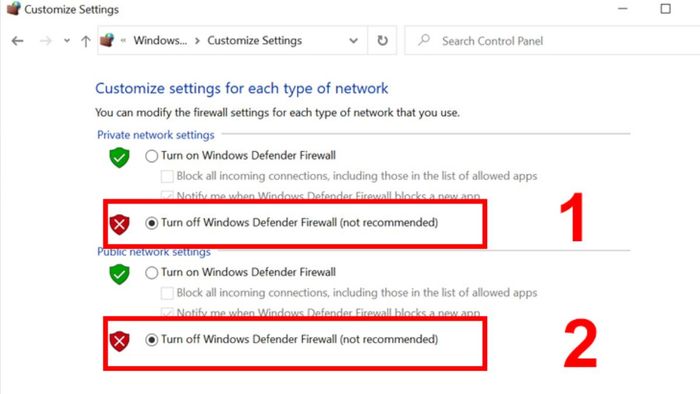Click the firewall icon in the address bar
The width and height of the screenshot is (700, 394).
(107, 40)
